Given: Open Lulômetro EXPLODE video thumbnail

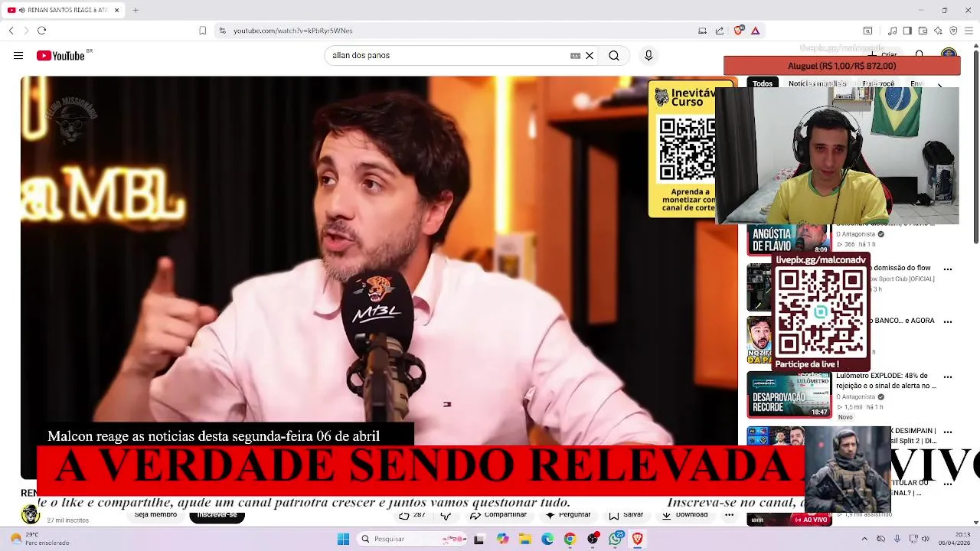Looking at the screenshot, I should pyautogui.click(x=789, y=395).
